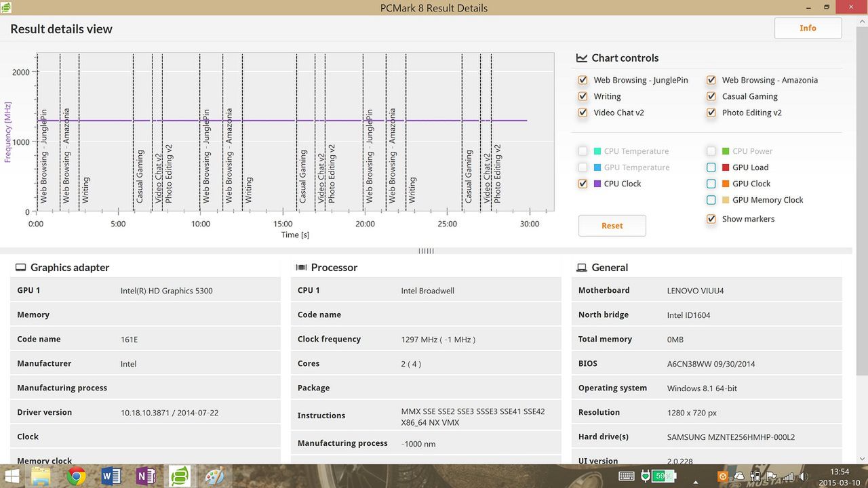This screenshot has width=868, height=488.
Task: Click the Windows 8.1 64-bit value
Action: [x=702, y=388]
